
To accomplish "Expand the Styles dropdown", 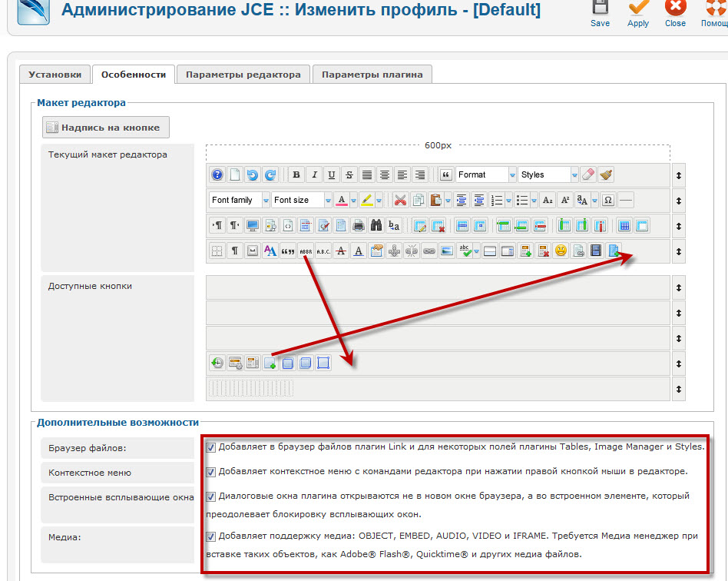I will [548, 174].
